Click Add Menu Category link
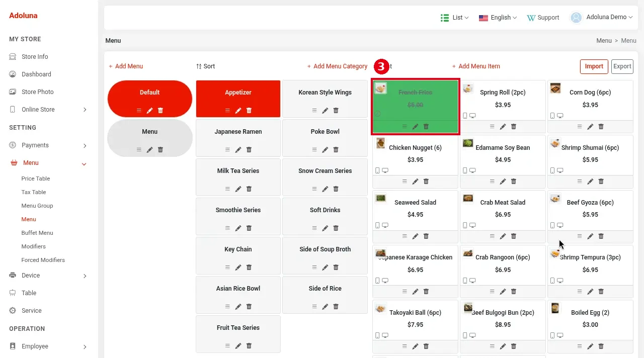644x358 pixels. (x=338, y=66)
